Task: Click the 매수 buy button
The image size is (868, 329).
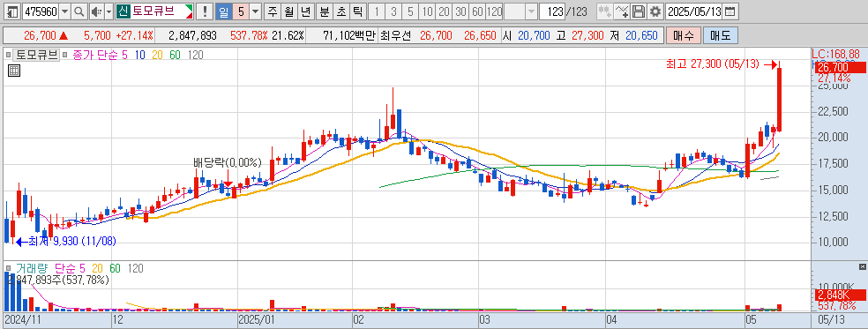Action: (683, 36)
